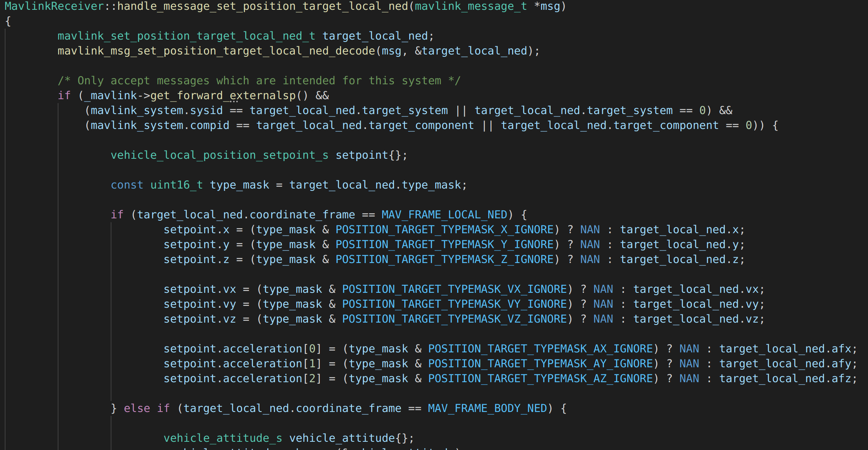This screenshot has height=450, width=868.
Task: Click the setpoint.vx assignment target
Action: (200, 289)
